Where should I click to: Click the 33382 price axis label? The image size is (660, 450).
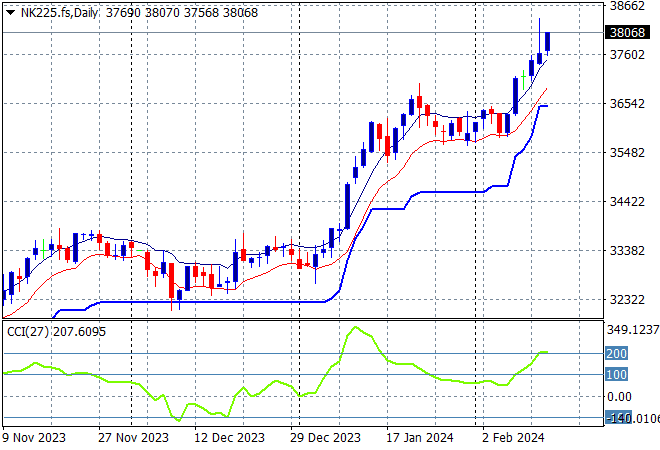627,250
